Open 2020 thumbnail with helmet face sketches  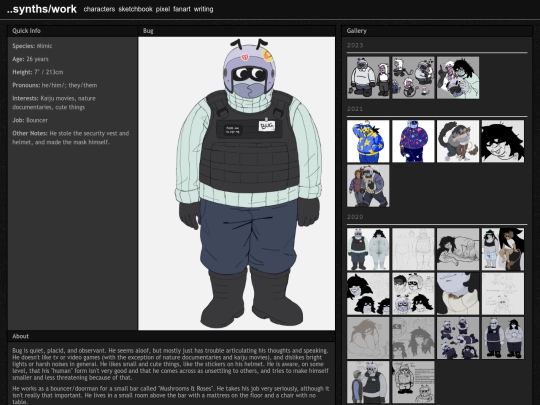[413, 294]
